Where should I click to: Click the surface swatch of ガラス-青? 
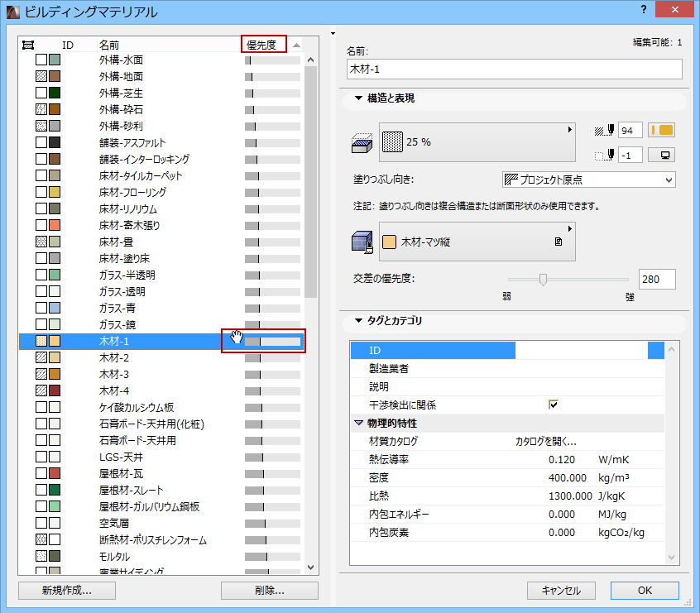click(55, 308)
